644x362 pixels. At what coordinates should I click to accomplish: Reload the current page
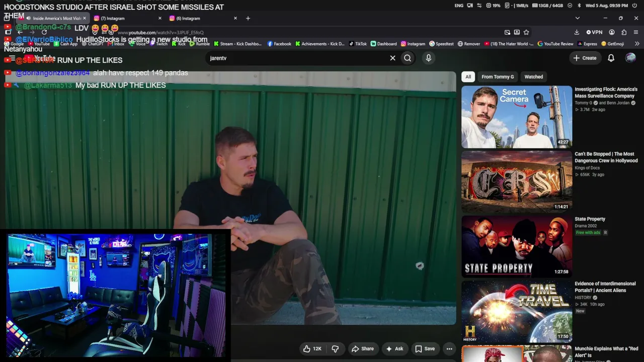tap(44, 32)
